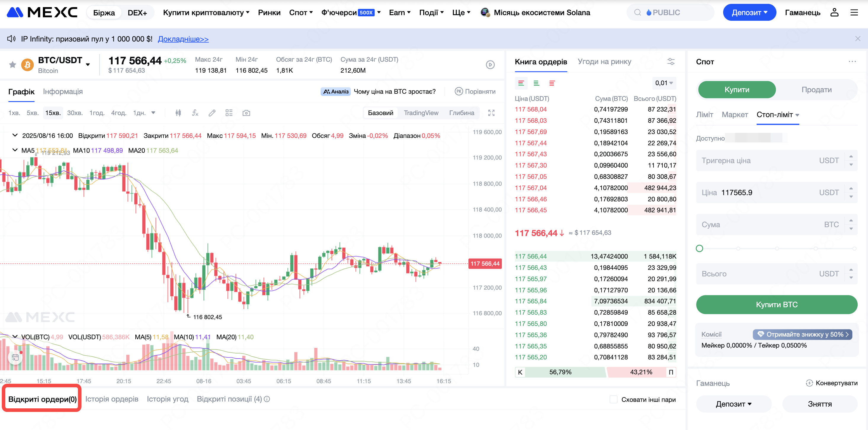Click the order amount percentage slider handle
The image size is (868, 430).
tap(699, 249)
